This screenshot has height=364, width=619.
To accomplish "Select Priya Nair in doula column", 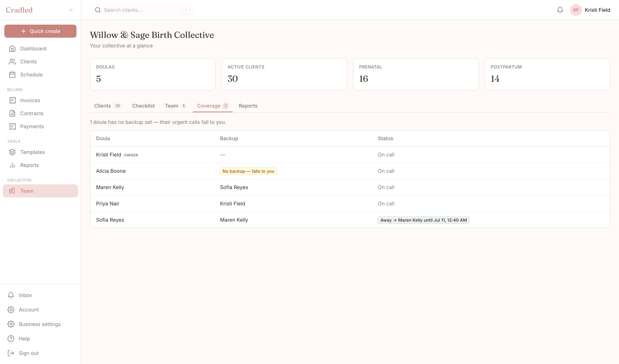I will 108,204.
